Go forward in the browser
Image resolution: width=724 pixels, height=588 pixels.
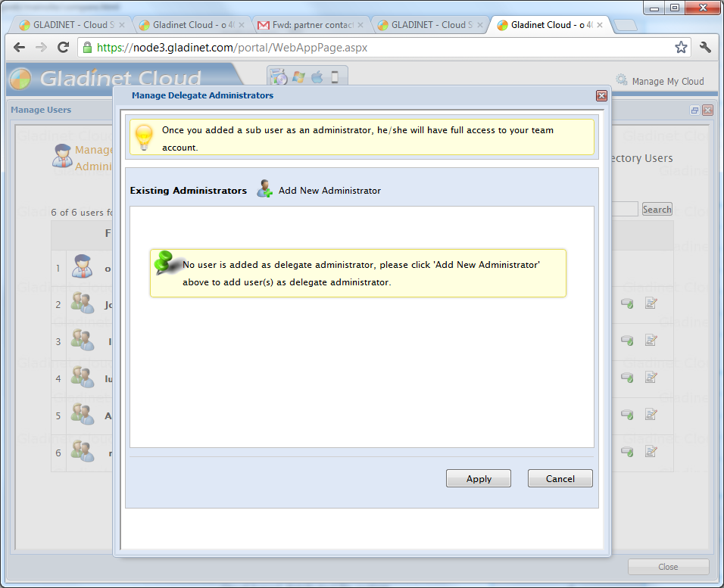coord(41,47)
